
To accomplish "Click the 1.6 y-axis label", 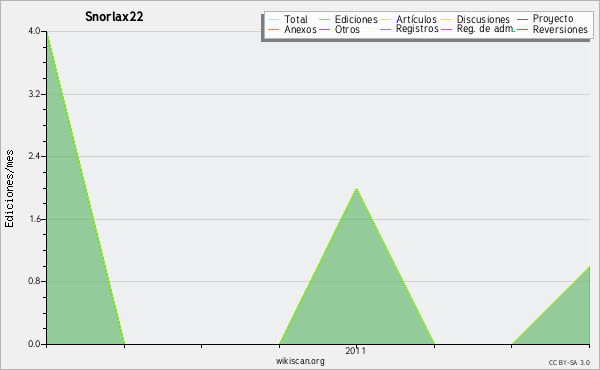I will pyautogui.click(x=34, y=219).
